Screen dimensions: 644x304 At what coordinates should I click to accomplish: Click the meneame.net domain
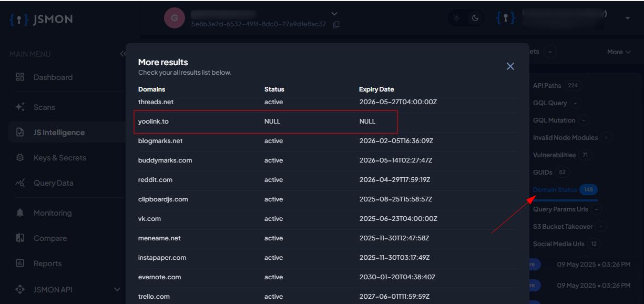[159, 238]
